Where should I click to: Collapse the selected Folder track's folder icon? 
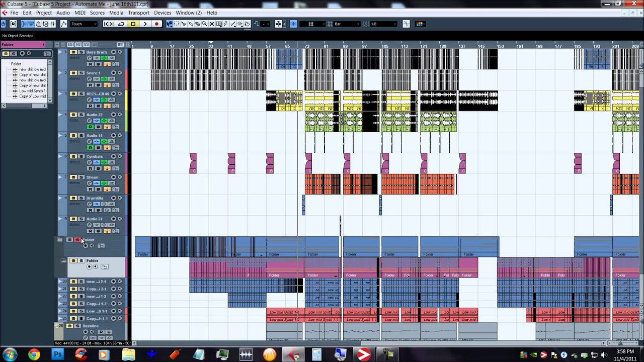click(x=64, y=260)
